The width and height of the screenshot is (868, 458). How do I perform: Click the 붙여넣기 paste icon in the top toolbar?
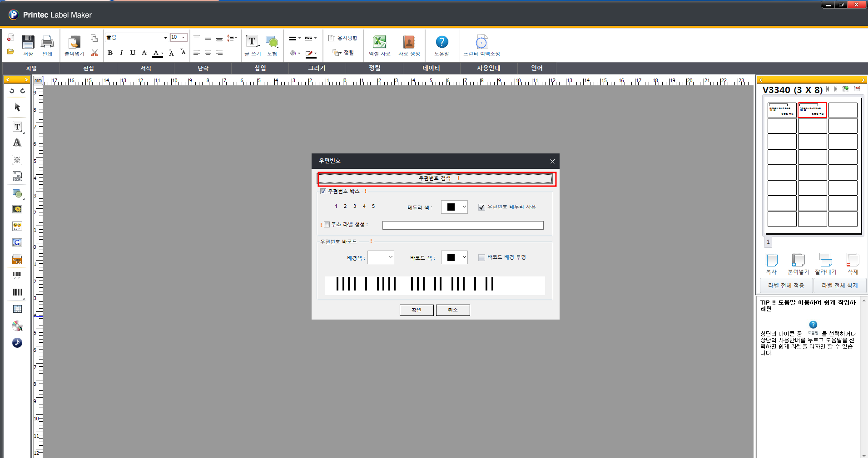click(x=74, y=42)
